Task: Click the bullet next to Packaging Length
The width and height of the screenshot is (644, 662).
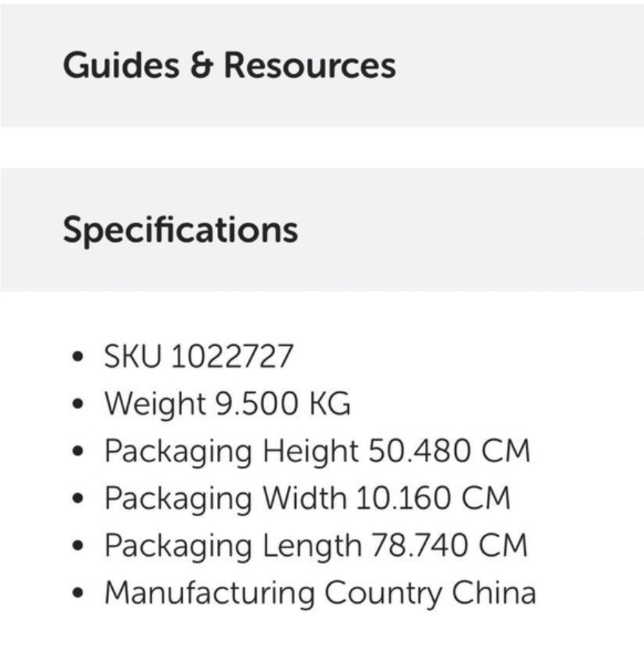Action: [77, 546]
